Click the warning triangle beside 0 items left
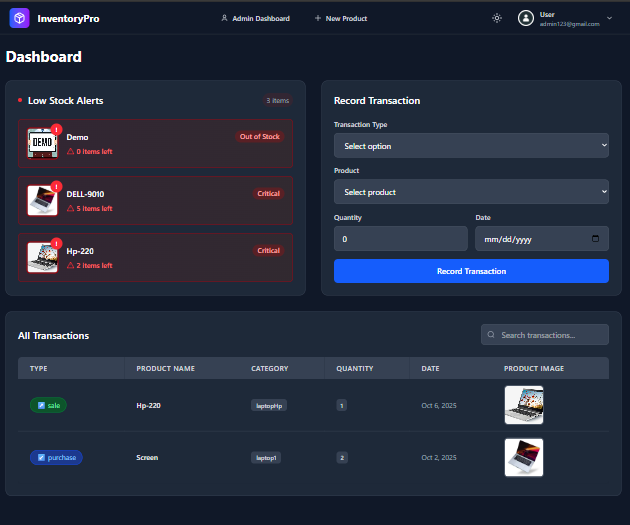The width and height of the screenshot is (630, 525). (x=70, y=151)
